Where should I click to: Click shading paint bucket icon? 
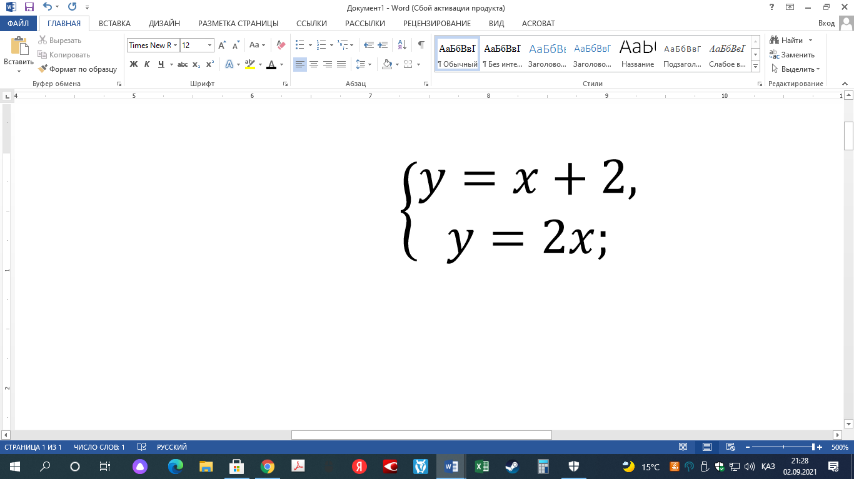387,64
